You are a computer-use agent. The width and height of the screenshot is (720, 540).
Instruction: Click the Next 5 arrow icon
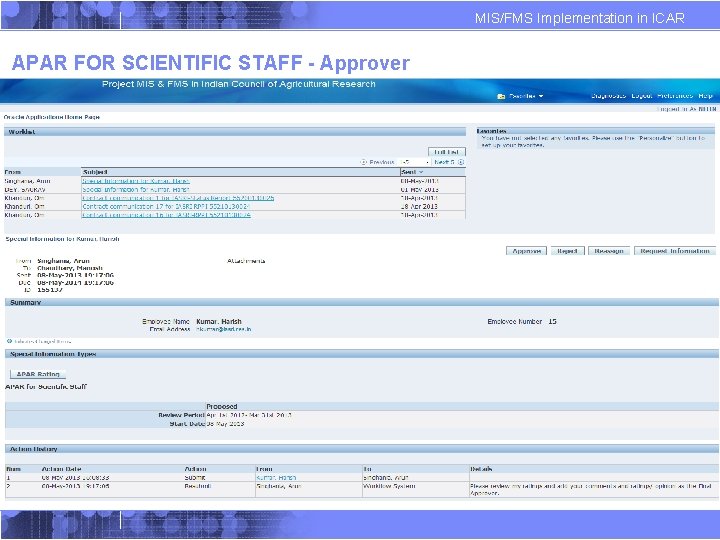(x=461, y=162)
